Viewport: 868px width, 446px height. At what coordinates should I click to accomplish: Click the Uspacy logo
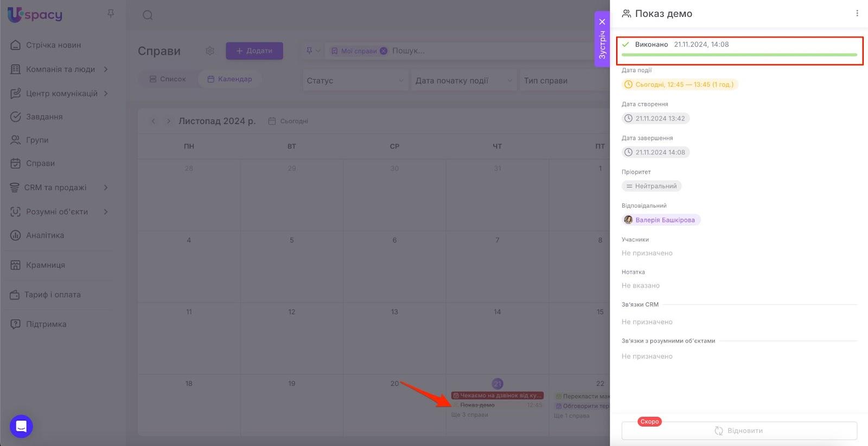click(x=35, y=15)
